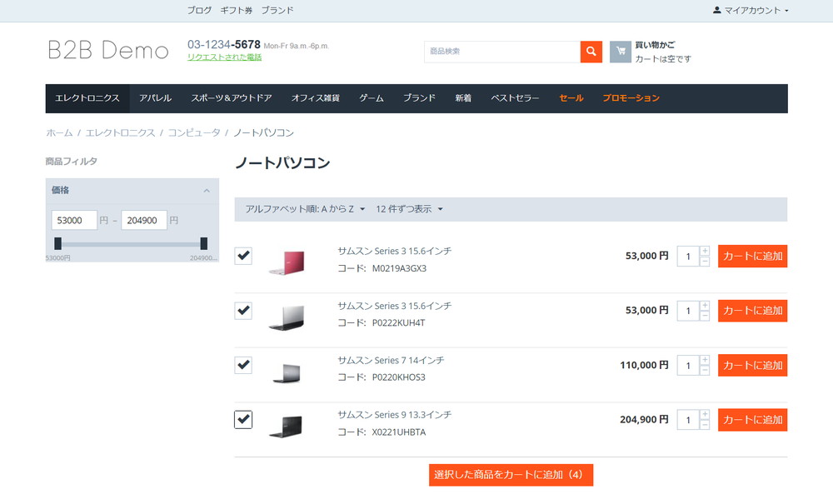Go to コンピュータ breadcrumb

click(194, 132)
